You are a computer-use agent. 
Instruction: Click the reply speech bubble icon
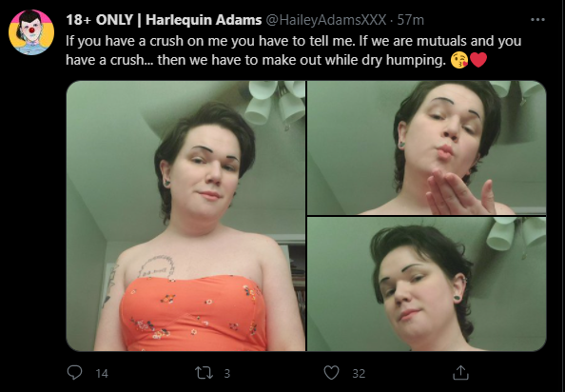(x=74, y=373)
